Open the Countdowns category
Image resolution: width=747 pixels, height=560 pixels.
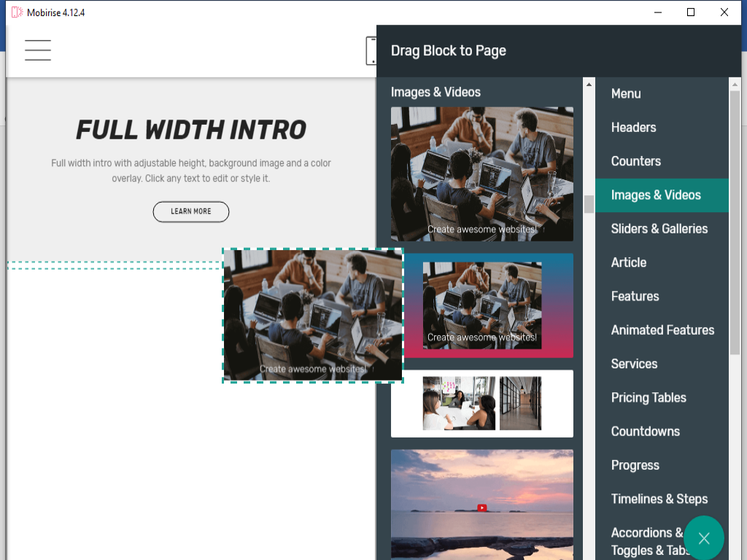coord(645,432)
